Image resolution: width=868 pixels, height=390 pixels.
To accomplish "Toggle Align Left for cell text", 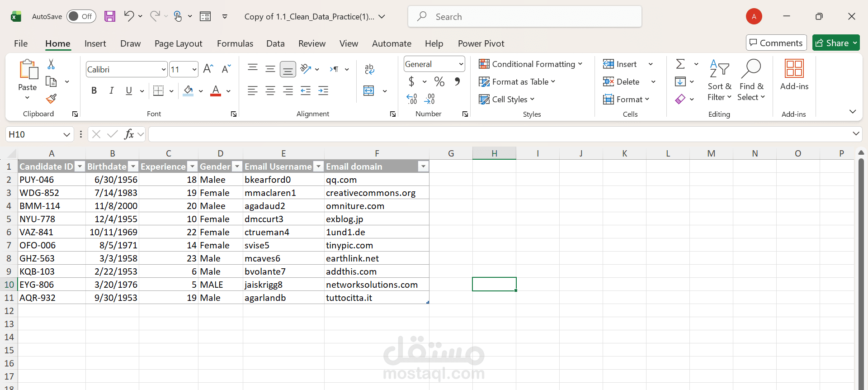I will (253, 91).
